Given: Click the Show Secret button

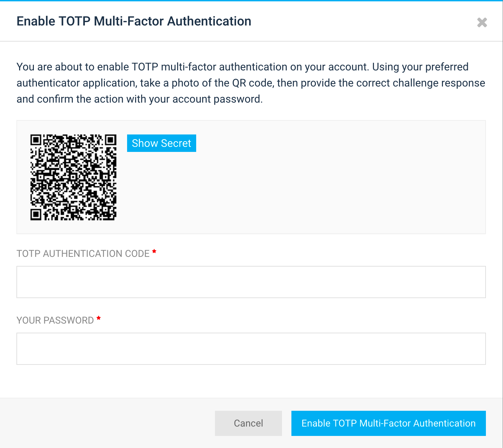Looking at the screenshot, I should (162, 143).
